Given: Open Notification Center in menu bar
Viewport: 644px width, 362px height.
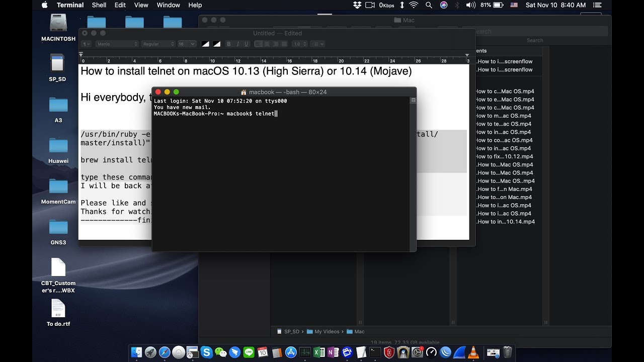Looking at the screenshot, I should [x=597, y=5].
